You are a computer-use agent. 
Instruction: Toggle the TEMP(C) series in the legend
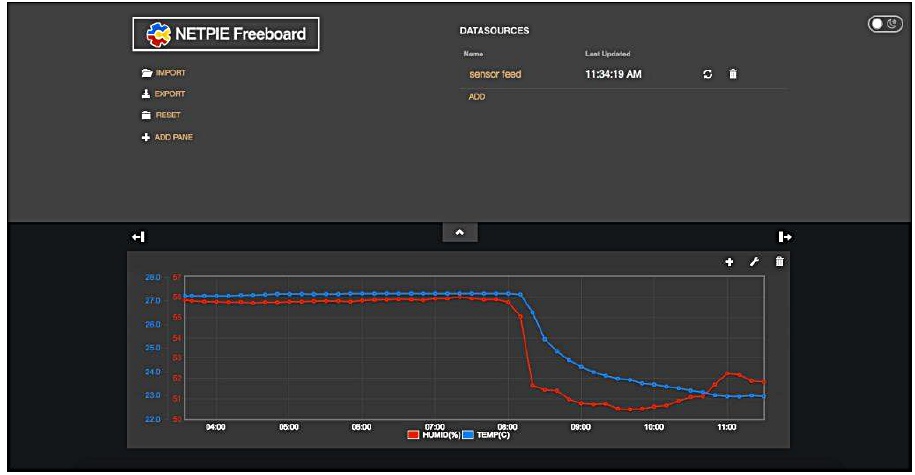tap(486, 435)
